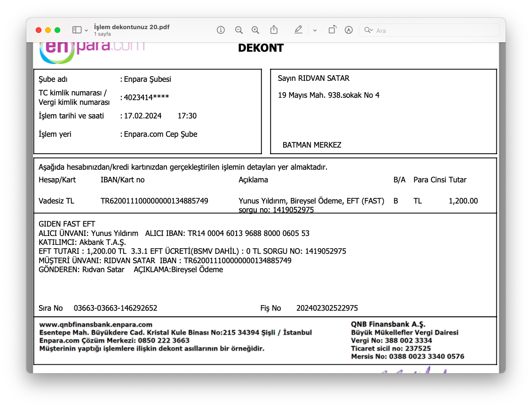Click the DEKONT heading in the document
Viewport: 532px width, 408px height.
click(261, 48)
